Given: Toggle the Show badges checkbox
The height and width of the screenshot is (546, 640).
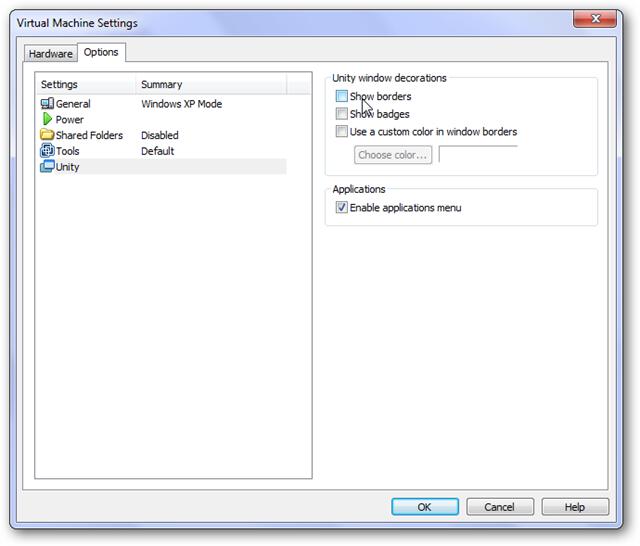Looking at the screenshot, I should pos(342,113).
